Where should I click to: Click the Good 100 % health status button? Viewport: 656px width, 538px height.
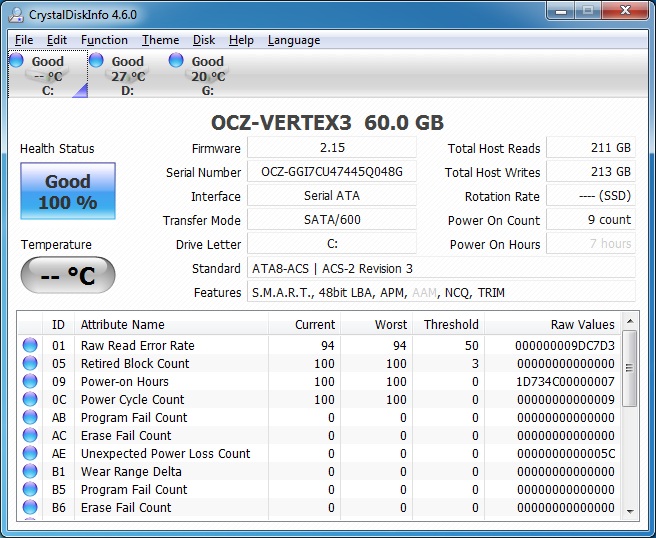pos(68,191)
